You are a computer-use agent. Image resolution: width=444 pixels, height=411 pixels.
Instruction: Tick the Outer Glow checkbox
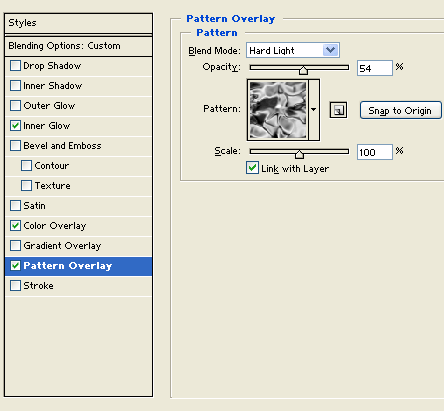15,106
